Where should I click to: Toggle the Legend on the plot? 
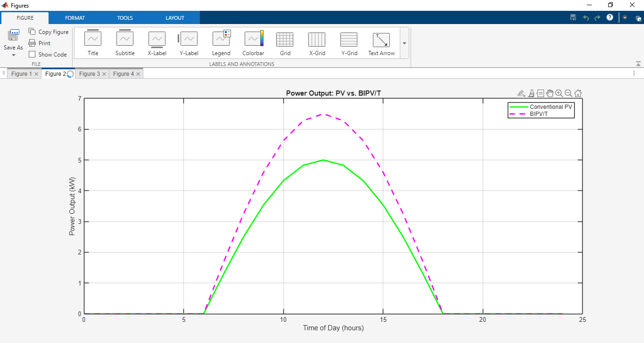click(221, 43)
